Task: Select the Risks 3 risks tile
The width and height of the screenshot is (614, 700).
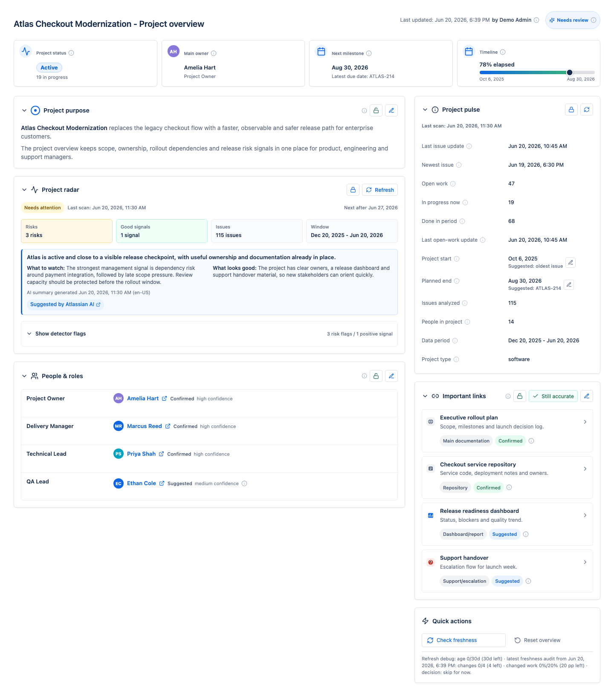Action: pos(67,231)
